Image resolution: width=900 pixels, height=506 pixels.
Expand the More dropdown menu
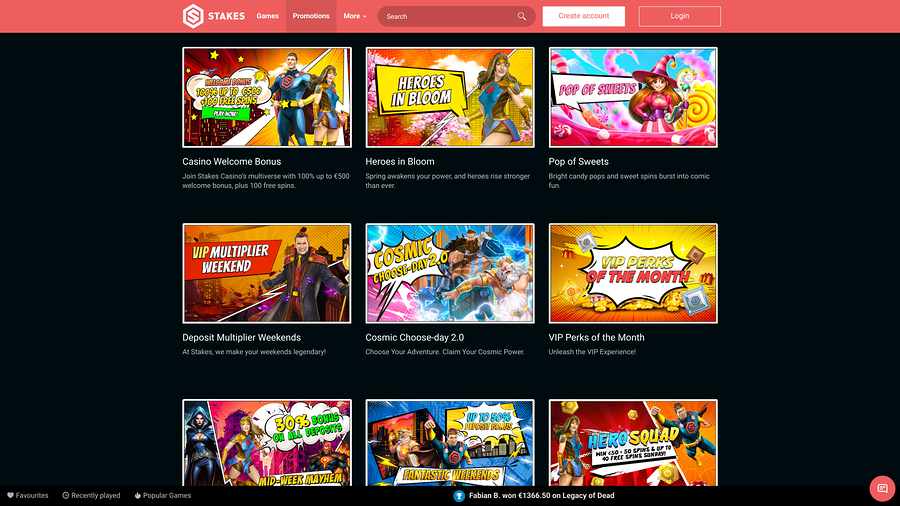tap(355, 16)
